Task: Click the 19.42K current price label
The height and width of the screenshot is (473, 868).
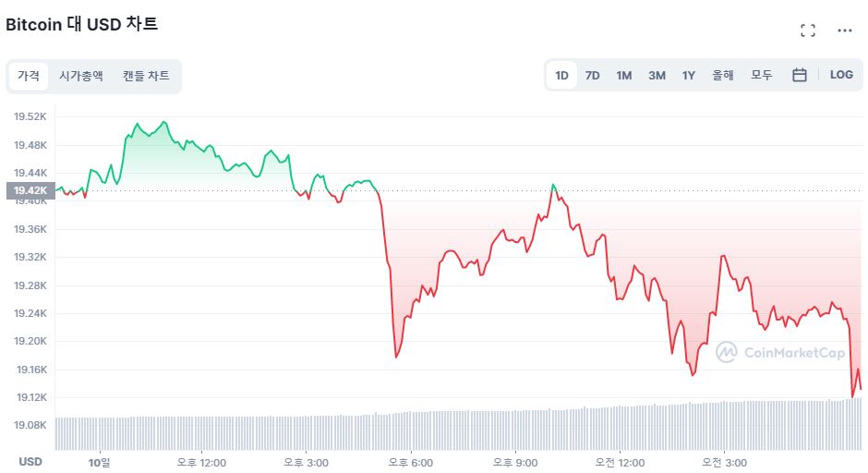Action: pyautogui.click(x=29, y=191)
